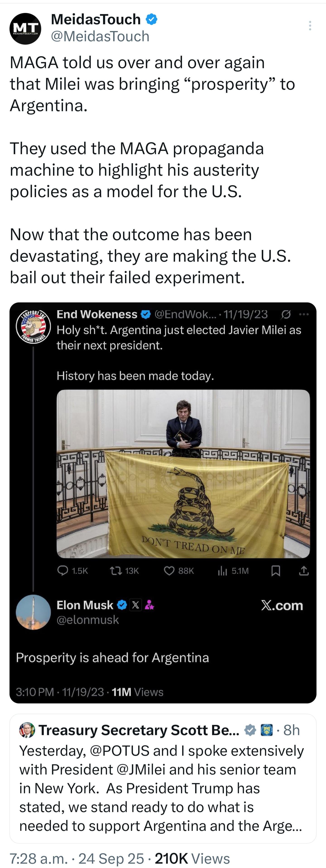
Task: Tap Treasury Secretary's small profile avatar
Action: click(x=27, y=730)
